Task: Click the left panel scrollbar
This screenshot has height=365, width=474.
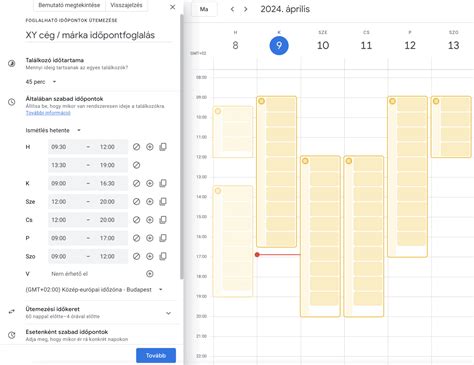Action: [x=182, y=147]
